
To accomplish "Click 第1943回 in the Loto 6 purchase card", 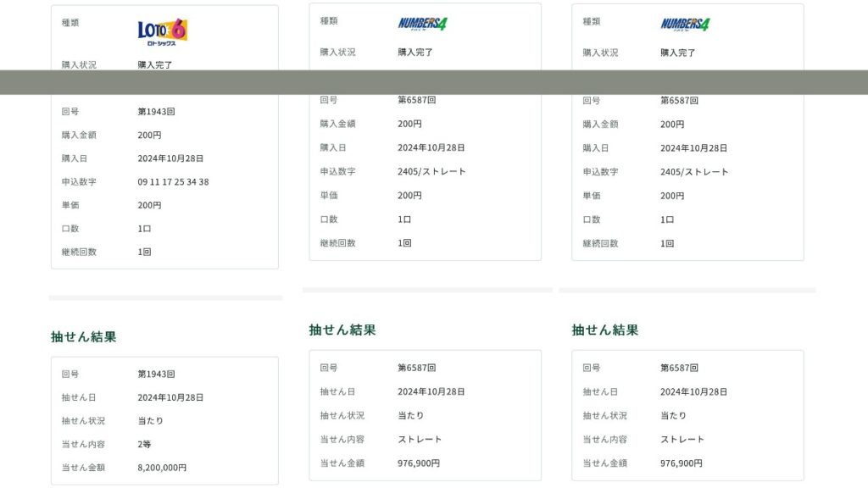I will pos(156,112).
